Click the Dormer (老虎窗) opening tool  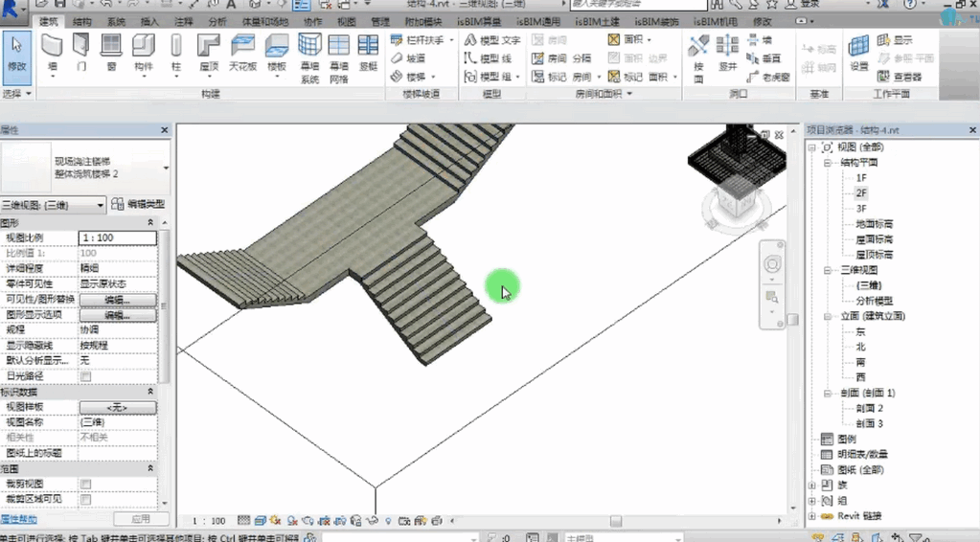pos(768,77)
